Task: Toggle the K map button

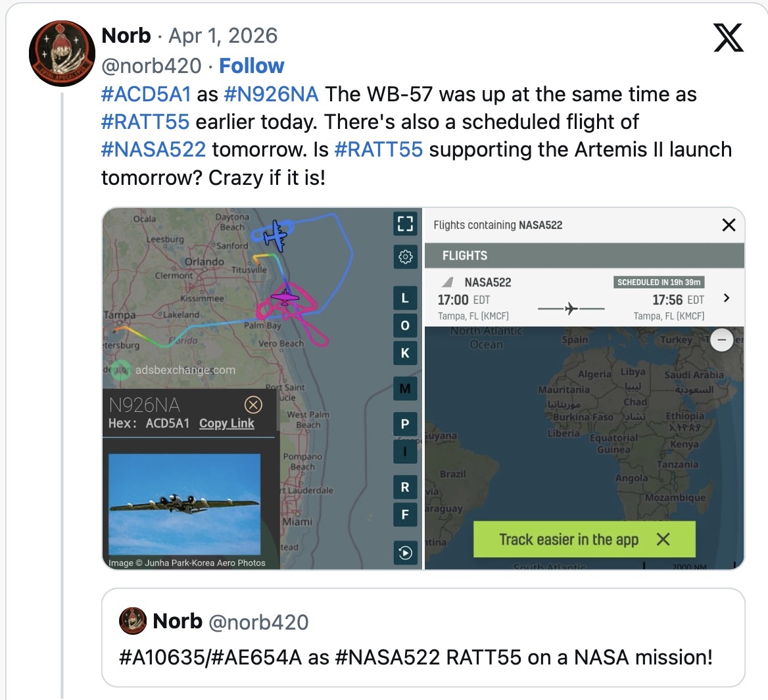Action: [x=405, y=353]
